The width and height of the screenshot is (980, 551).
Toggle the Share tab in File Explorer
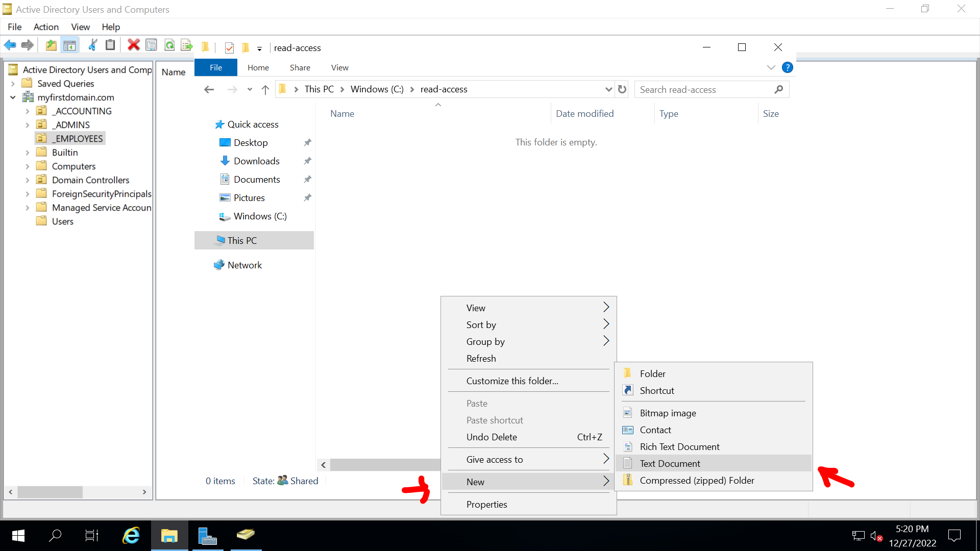pyautogui.click(x=300, y=67)
